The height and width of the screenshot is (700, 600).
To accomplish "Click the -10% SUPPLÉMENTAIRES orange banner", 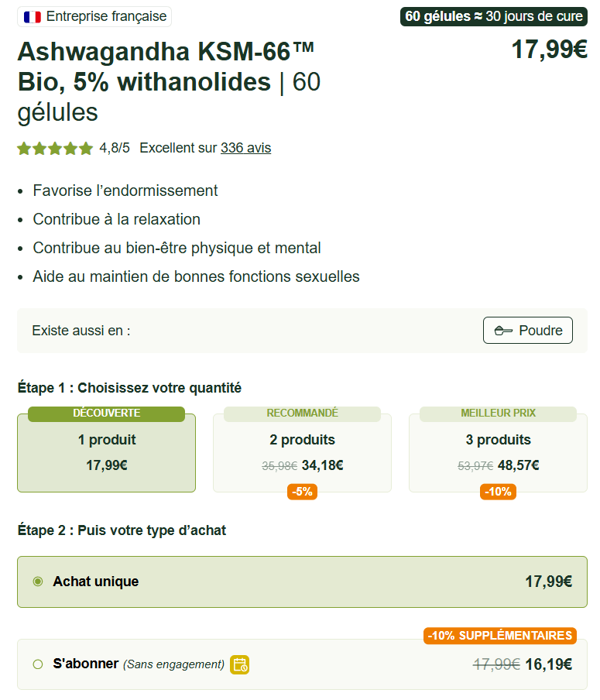I will (499, 636).
